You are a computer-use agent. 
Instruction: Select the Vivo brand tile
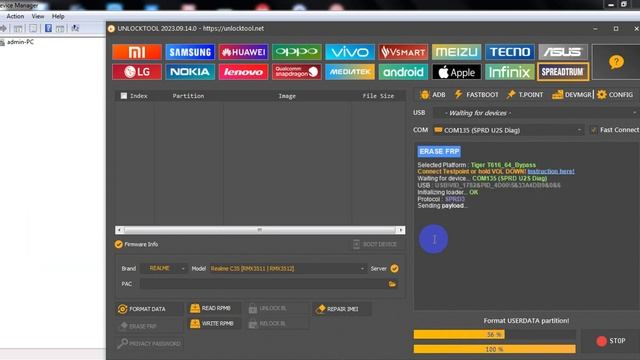pyautogui.click(x=350, y=52)
